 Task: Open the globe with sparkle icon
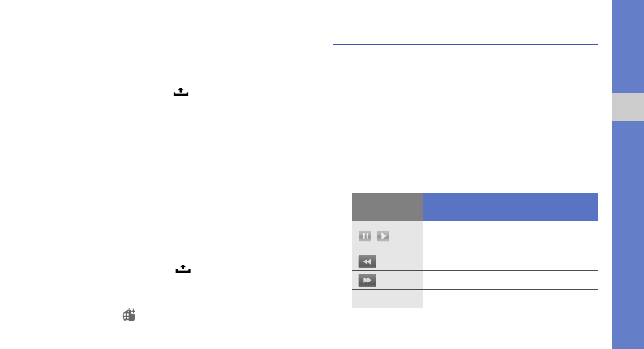tap(129, 315)
